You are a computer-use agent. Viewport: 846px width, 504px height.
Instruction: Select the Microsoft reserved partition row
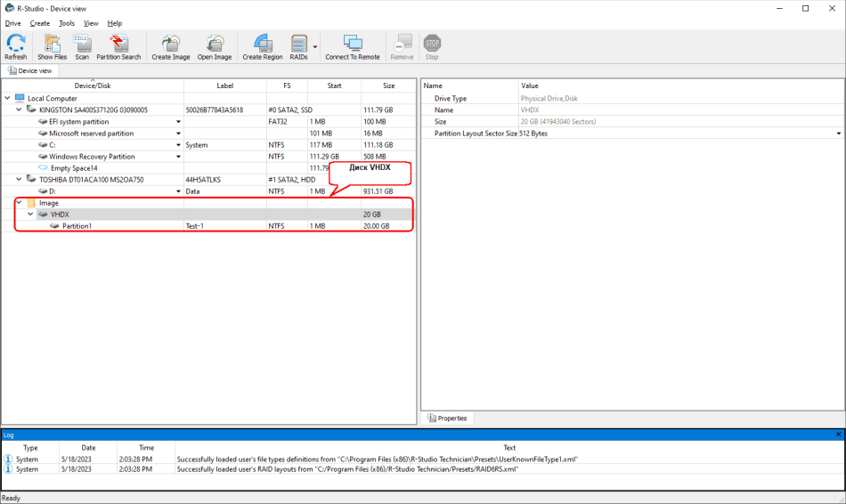tap(208, 134)
